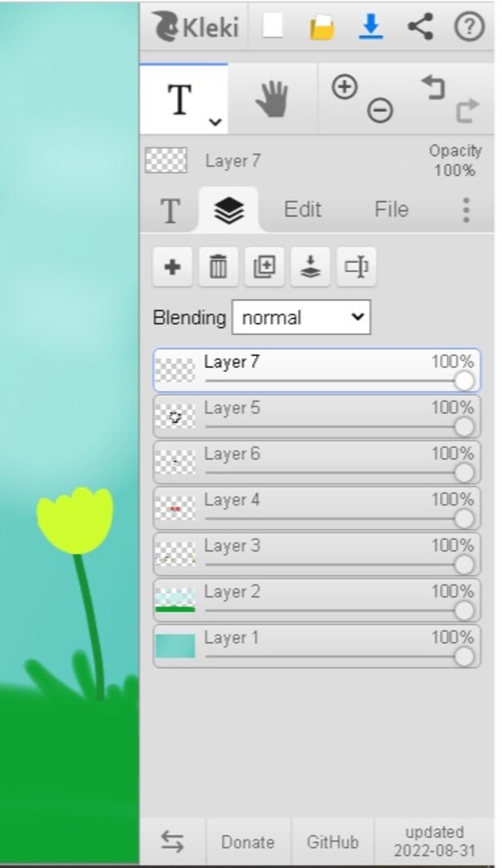
Task: Add a new layer with plus button
Action: [172, 267]
